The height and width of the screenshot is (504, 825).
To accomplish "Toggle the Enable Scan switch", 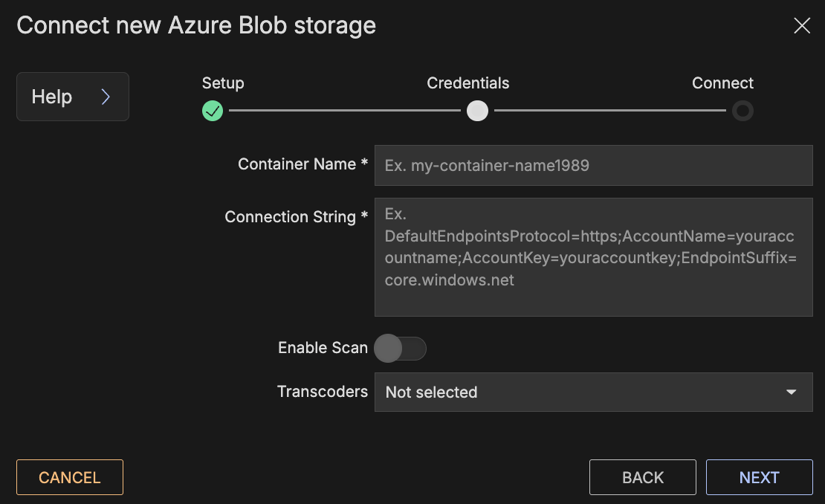I will pos(400,348).
